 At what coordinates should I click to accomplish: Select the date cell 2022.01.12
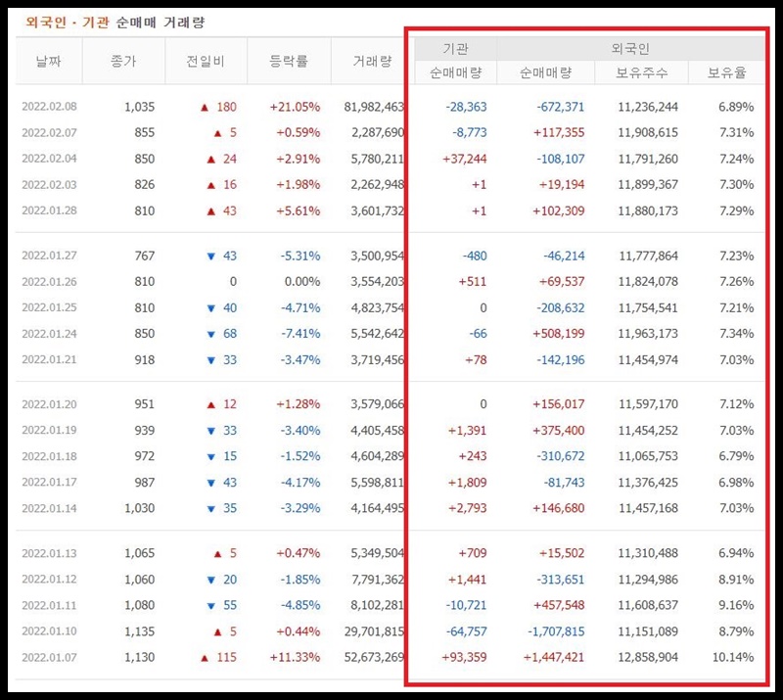[50, 579]
